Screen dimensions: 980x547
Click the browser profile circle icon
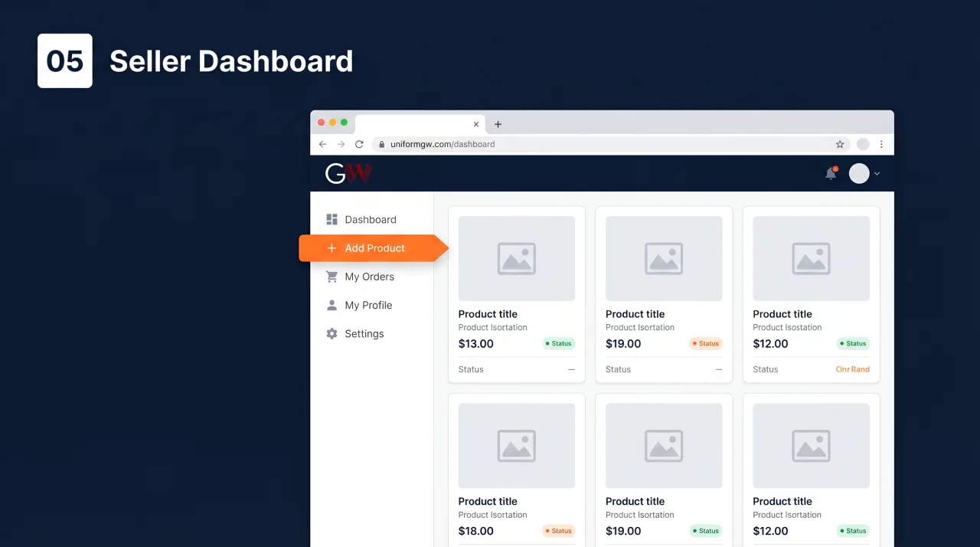tap(863, 144)
